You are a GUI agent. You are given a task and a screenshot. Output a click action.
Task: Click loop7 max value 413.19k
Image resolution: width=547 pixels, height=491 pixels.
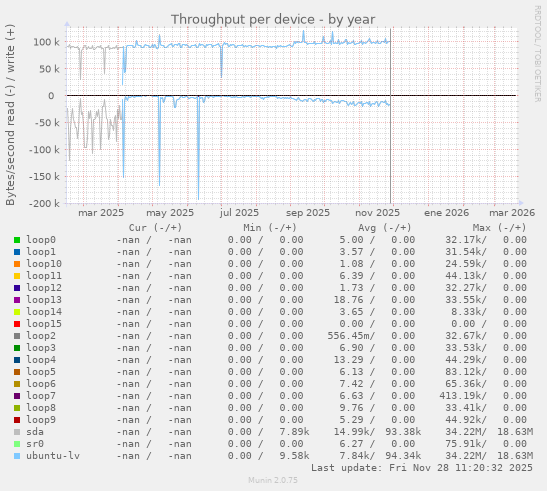click(x=460, y=396)
